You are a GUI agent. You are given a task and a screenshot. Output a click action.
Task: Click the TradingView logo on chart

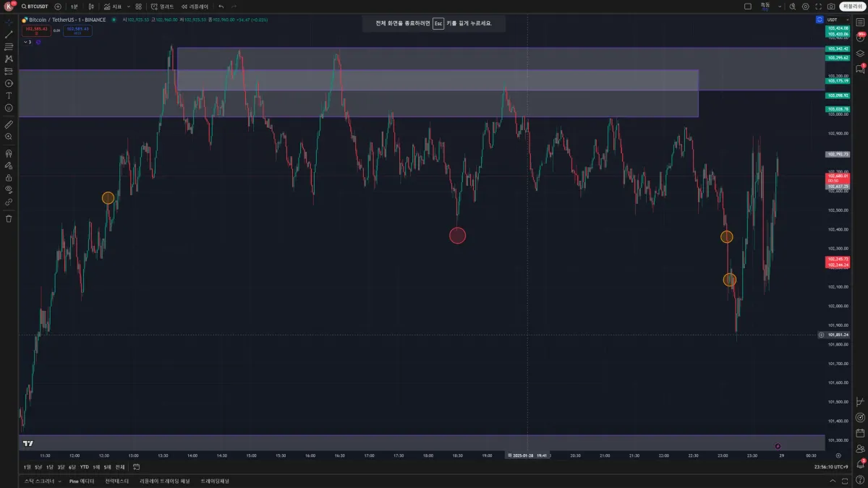[x=28, y=443]
